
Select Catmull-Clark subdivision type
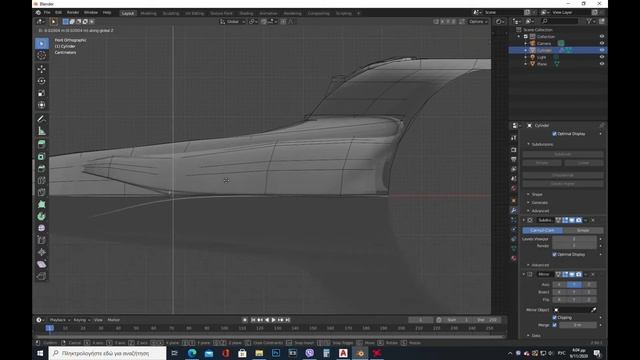(542, 230)
